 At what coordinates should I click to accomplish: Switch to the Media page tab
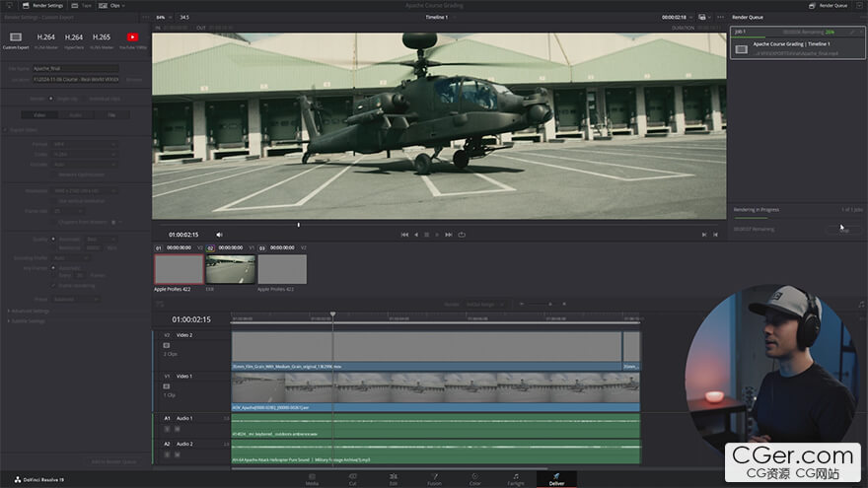312,478
